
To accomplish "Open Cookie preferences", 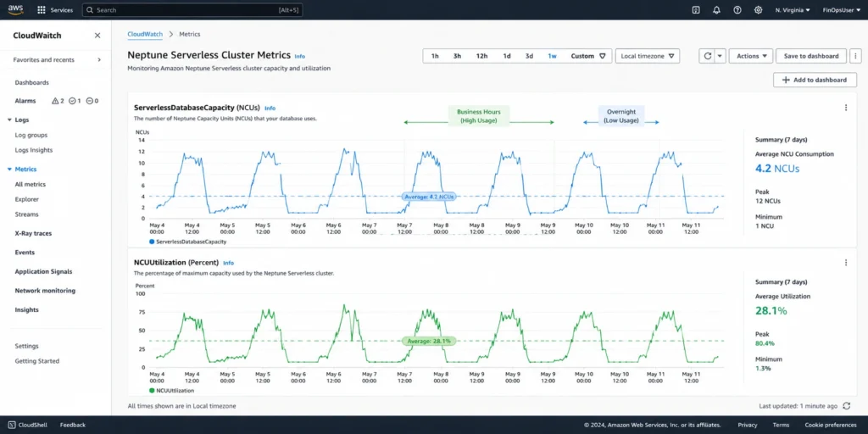I will [831, 426].
